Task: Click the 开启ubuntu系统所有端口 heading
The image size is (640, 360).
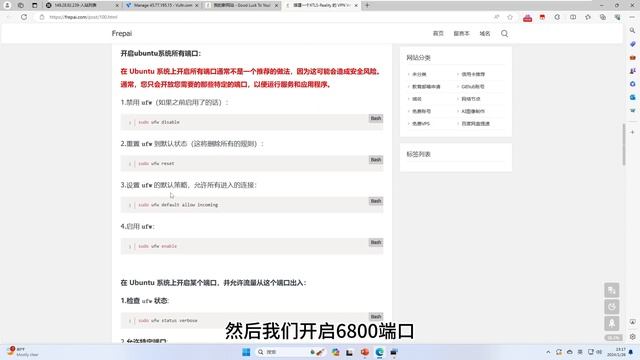Action: 160,53
